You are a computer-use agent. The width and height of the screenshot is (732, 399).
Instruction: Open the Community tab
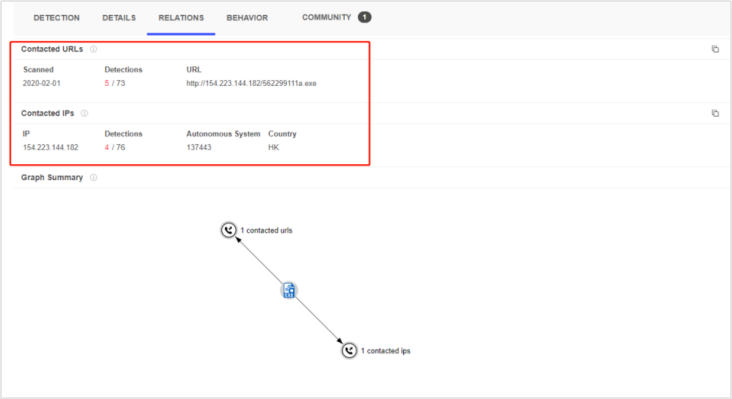pyautogui.click(x=326, y=17)
